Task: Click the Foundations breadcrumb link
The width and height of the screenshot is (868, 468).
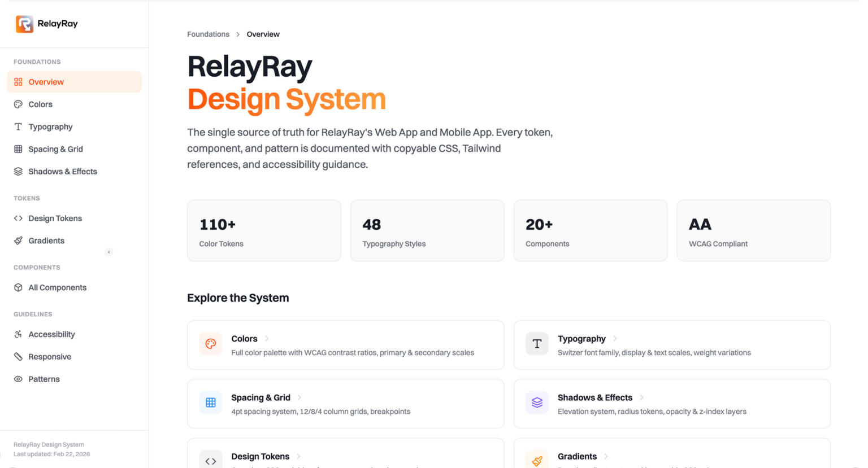Action: coord(208,34)
